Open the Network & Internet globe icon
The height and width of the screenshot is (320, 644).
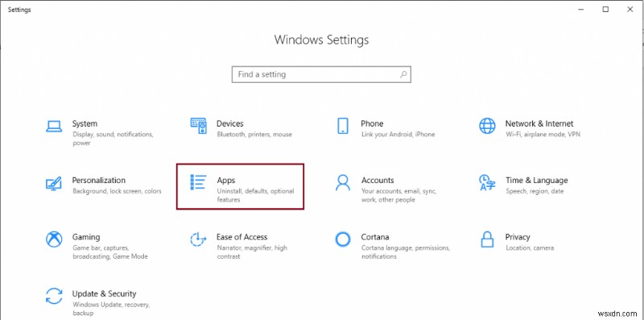pyautogui.click(x=487, y=126)
